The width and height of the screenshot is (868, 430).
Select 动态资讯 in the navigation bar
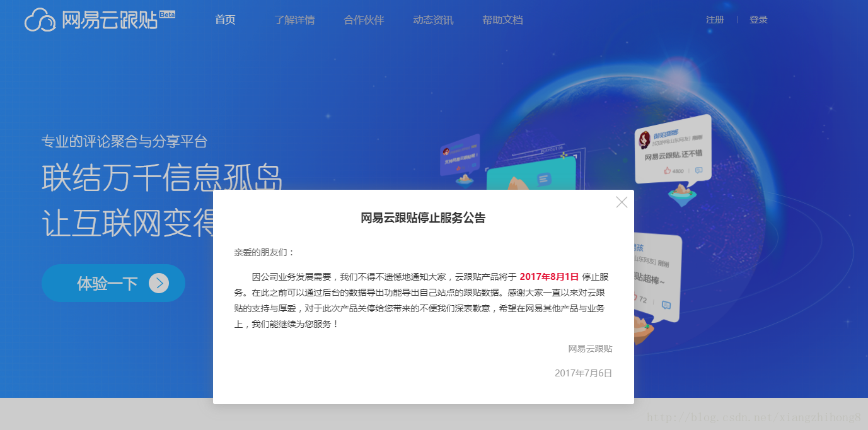[x=433, y=20]
